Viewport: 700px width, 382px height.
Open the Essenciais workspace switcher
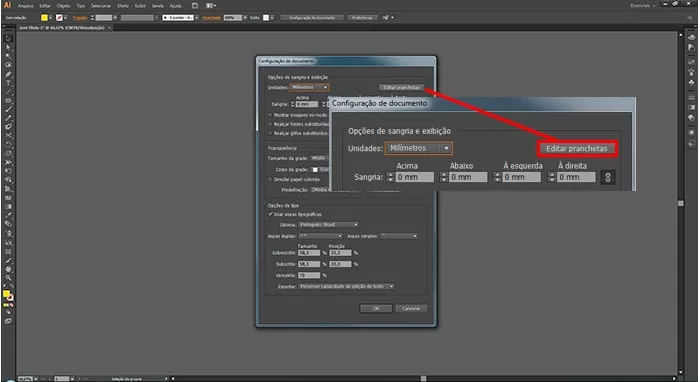click(x=642, y=6)
